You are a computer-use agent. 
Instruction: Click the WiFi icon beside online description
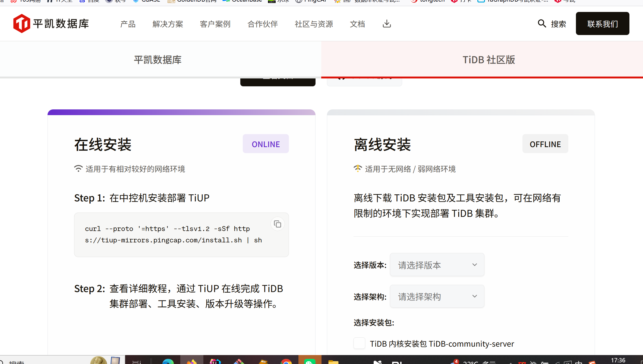click(x=78, y=169)
